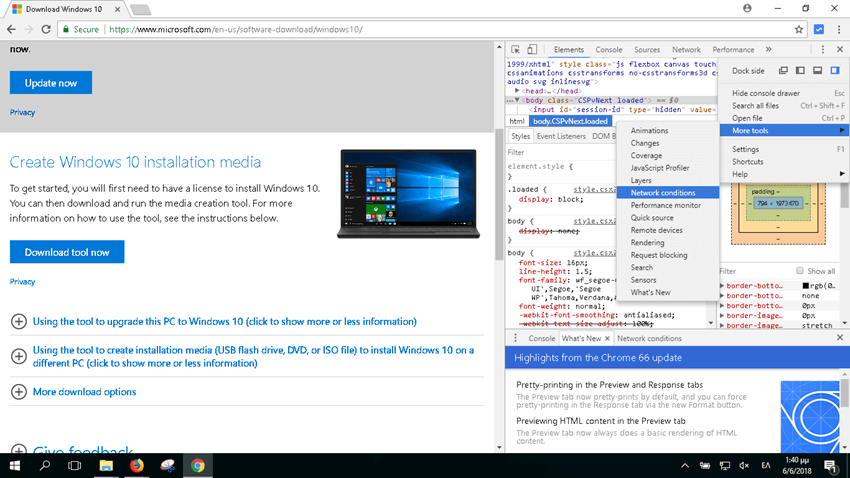Switch to the Network tab
The image size is (850, 478).
pyautogui.click(x=686, y=49)
